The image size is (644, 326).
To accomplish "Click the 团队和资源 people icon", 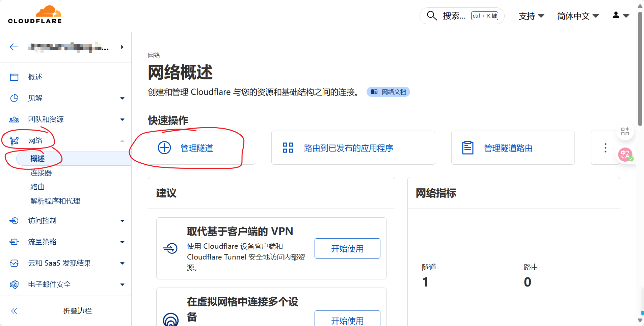I will pyautogui.click(x=14, y=119).
